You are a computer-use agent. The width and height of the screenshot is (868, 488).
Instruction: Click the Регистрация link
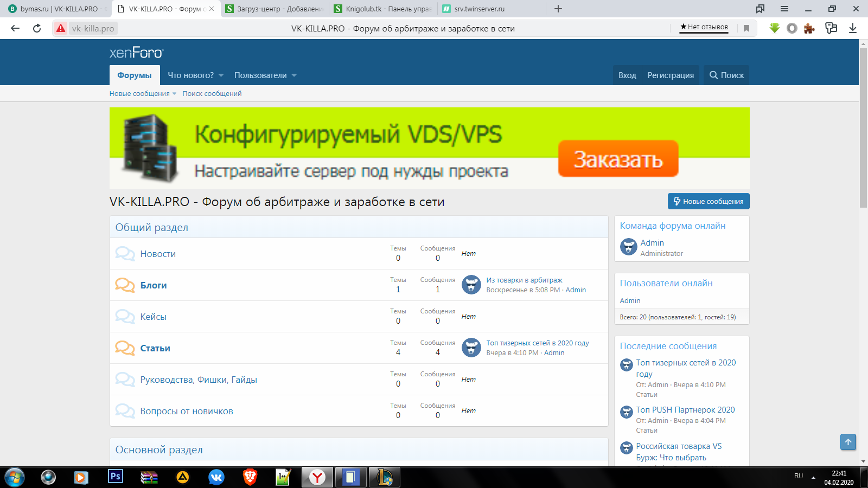click(671, 75)
